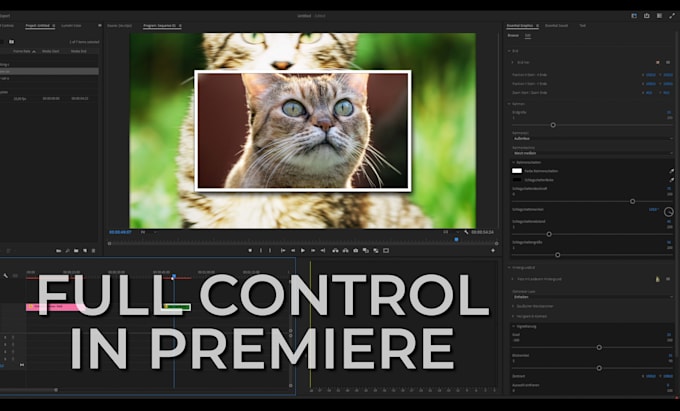Open Program monitor wrench settings
Image resolution: width=680 pixels, height=411 pixels.
466,232
